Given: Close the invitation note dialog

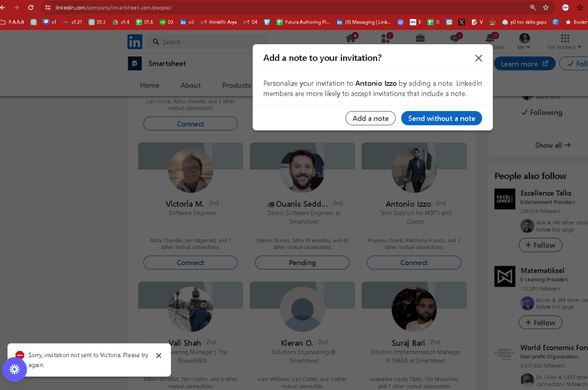Looking at the screenshot, I should tap(478, 58).
